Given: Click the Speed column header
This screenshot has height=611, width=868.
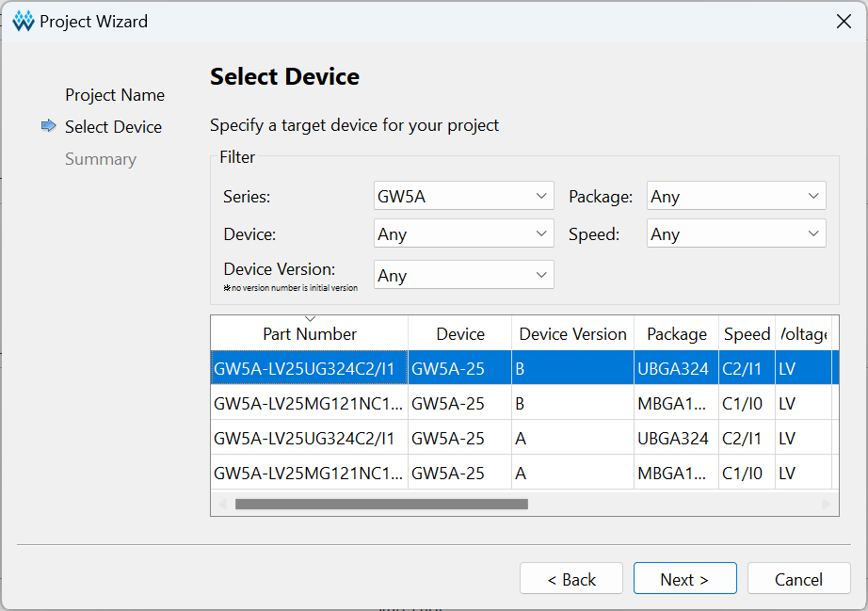Looking at the screenshot, I should (x=747, y=333).
